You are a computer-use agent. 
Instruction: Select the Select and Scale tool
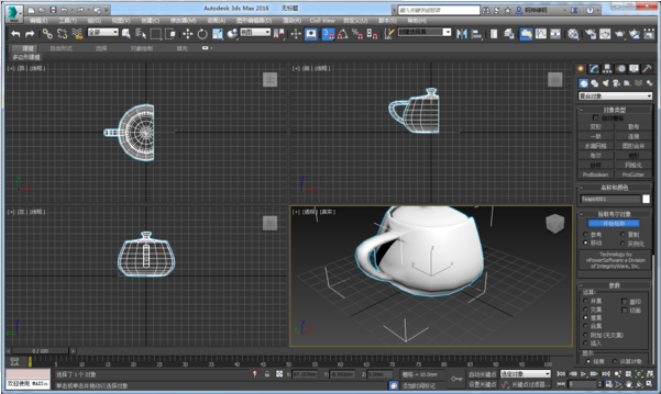click(x=217, y=34)
